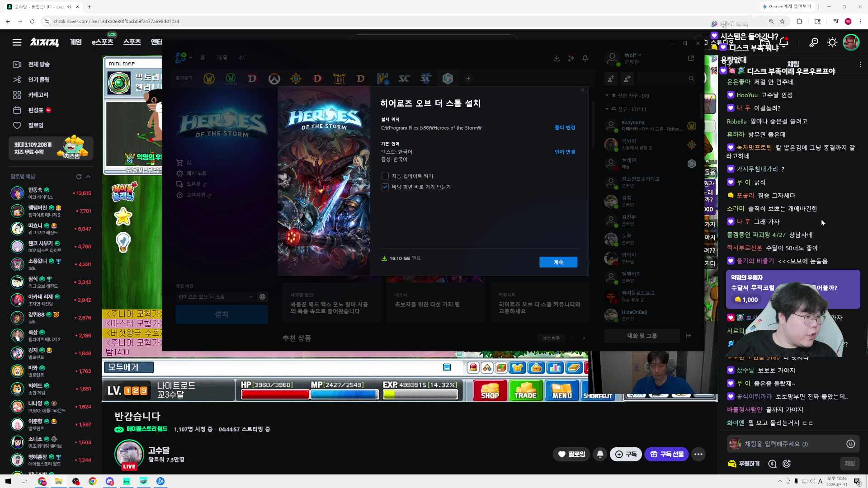Image resolution: width=868 pixels, height=488 pixels.
Task: Click the gift subscription (구독 선물) button
Action: [666, 454]
